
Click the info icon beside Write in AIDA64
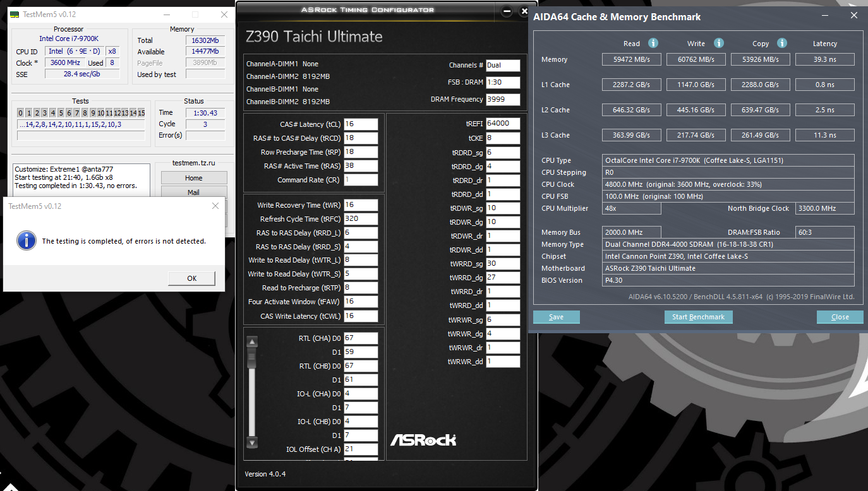718,43
